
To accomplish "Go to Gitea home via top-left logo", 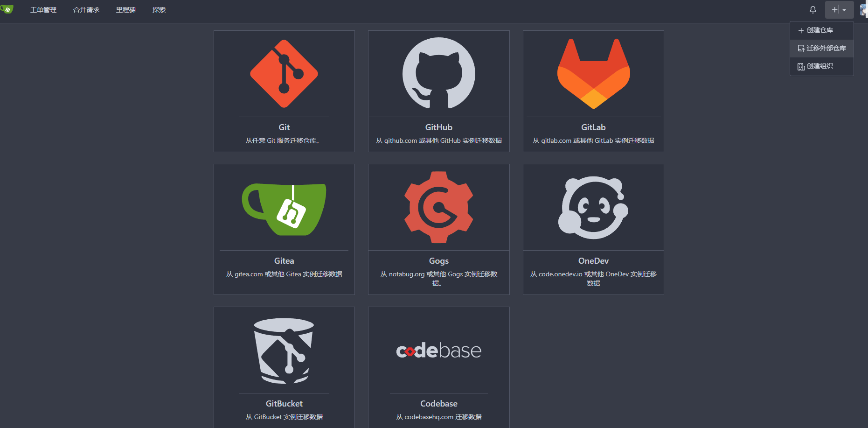I will [7, 9].
